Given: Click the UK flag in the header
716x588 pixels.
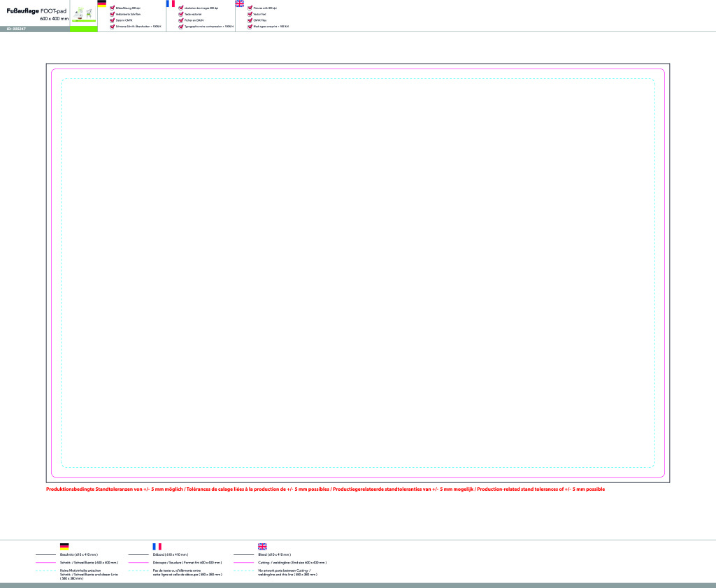Looking at the screenshot, I should pos(240,3).
